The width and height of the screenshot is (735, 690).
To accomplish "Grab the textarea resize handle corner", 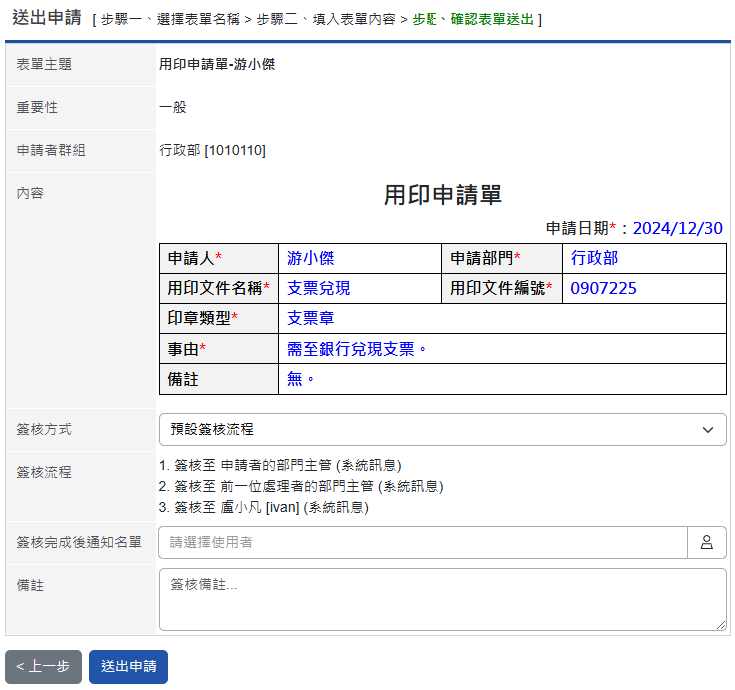I will [721, 625].
